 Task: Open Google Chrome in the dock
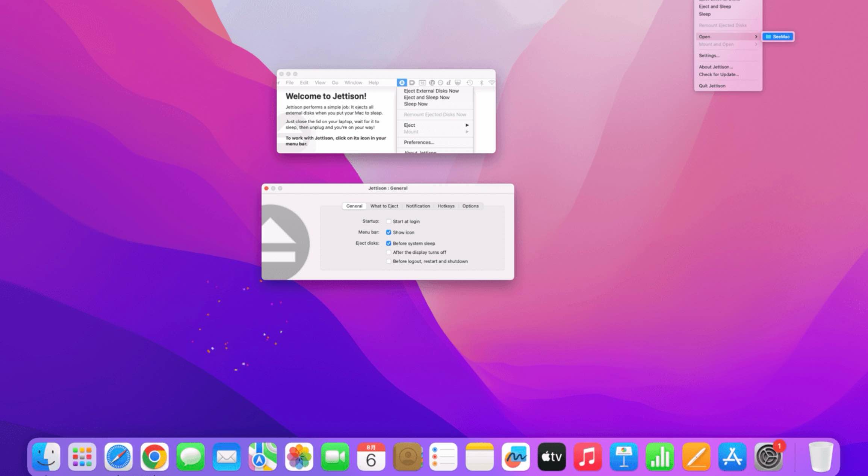point(154,456)
